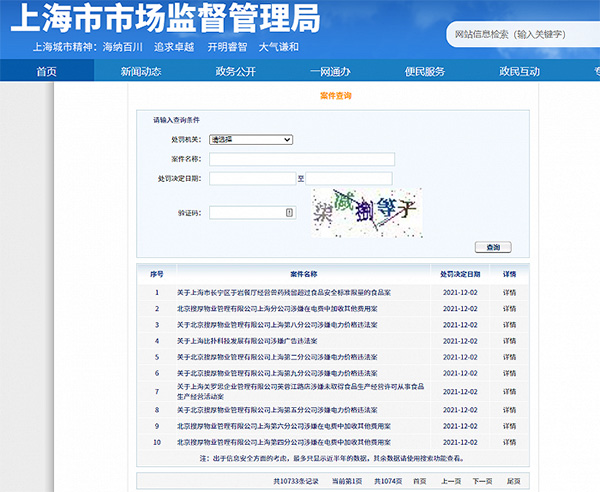Click the 详情 column header

[509, 274]
